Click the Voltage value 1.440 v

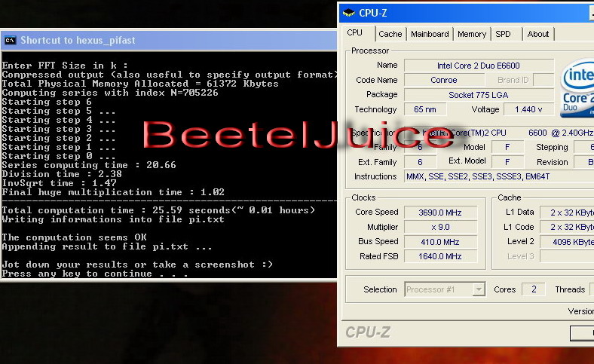point(528,109)
